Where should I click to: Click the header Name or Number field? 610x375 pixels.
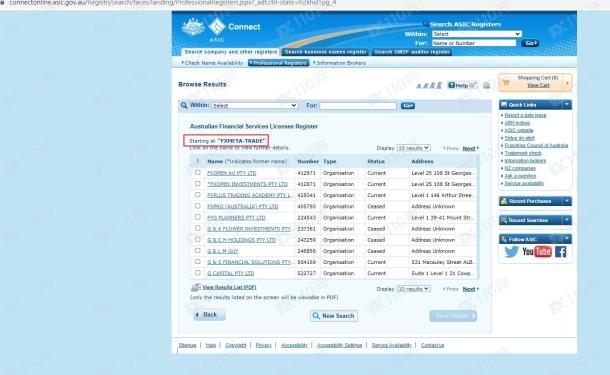[x=474, y=43]
